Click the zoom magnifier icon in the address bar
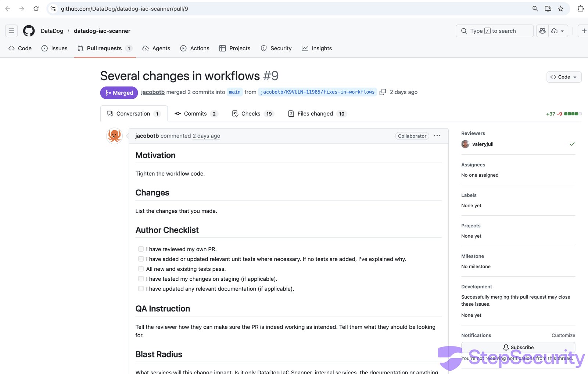 coord(535,8)
